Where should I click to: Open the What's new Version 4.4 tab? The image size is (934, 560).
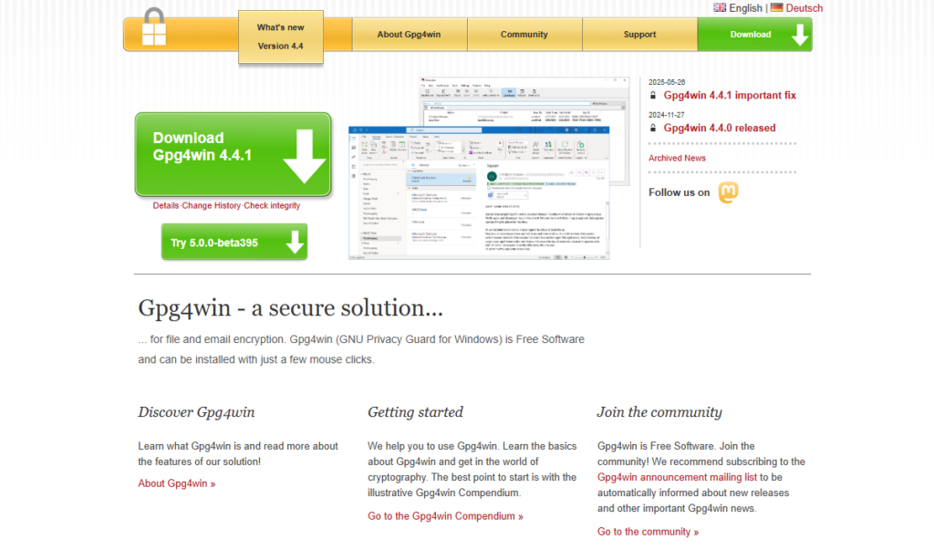281,37
